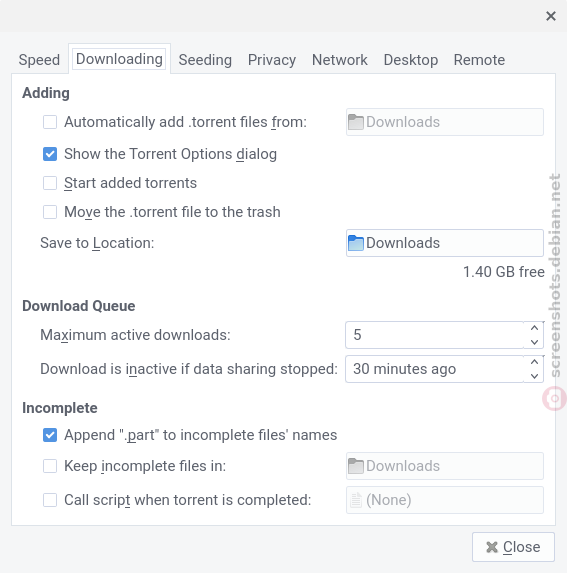The height and width of the screenshot is (573, 567).
Task: Toggle Move the .torrent file to the trash
Action: pos(50,212)
